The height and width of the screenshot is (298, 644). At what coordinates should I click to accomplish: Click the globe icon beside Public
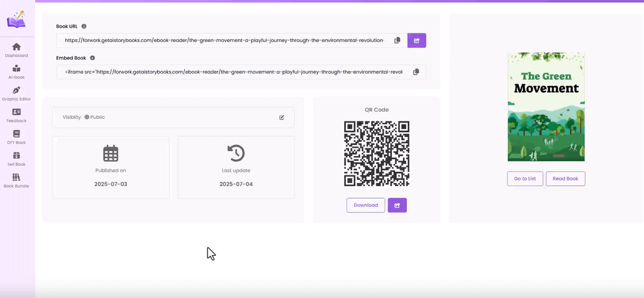(87, 117)
